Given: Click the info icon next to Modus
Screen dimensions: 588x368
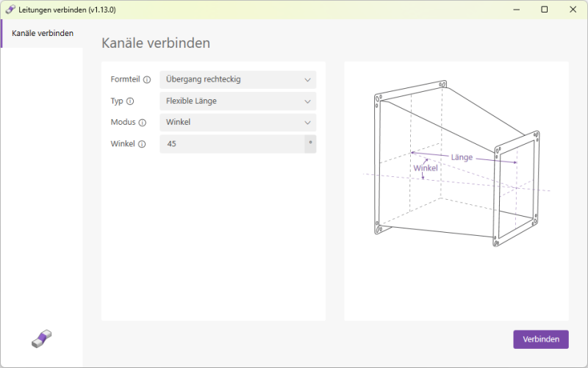Looking at the screenshot, I should click(x=142, y=123).
